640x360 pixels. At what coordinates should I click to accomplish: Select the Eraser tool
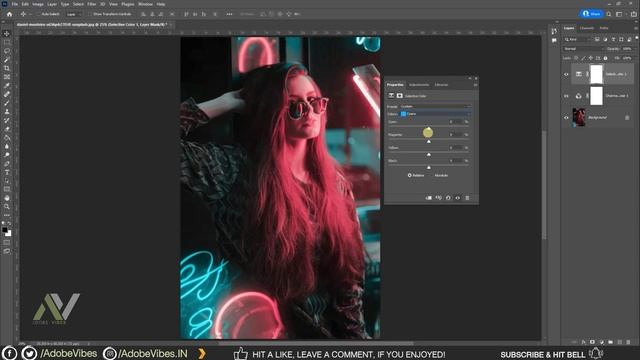[7, 129]
